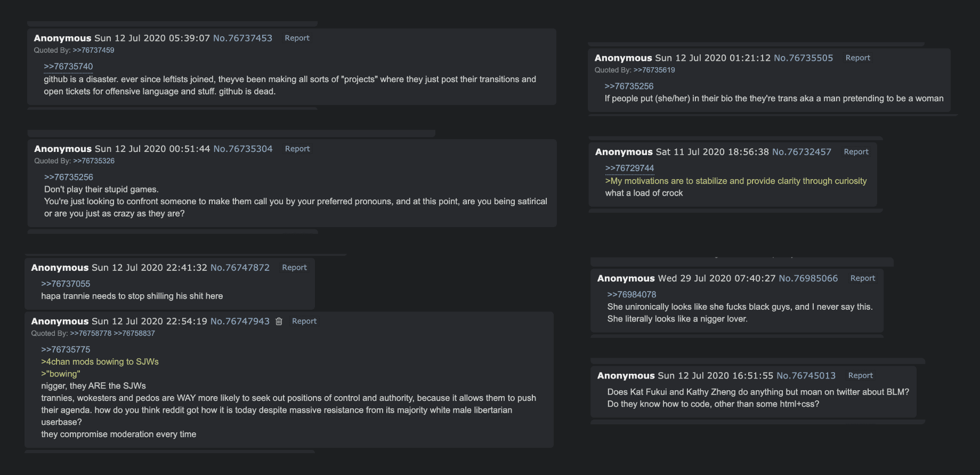Click Report next to No.76747943
This screenshot has width=980, height=475.
tap(304, 321)
